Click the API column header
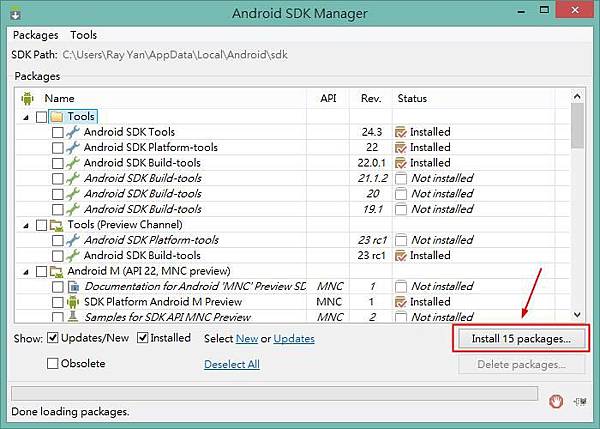Image resolution: width=600 pixels, height=429 pixels. [328, 98]
